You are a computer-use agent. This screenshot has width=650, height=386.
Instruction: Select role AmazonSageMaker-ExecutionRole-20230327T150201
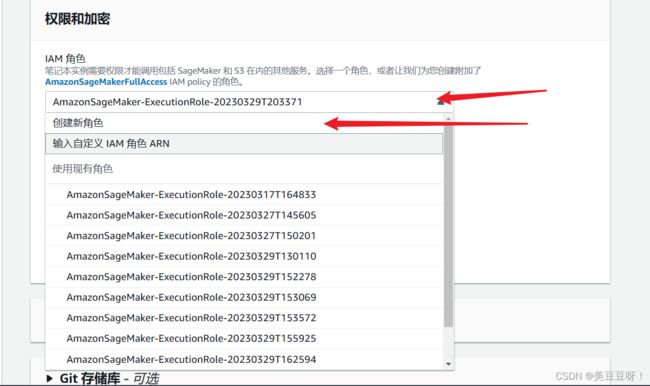tap(244, 235)
